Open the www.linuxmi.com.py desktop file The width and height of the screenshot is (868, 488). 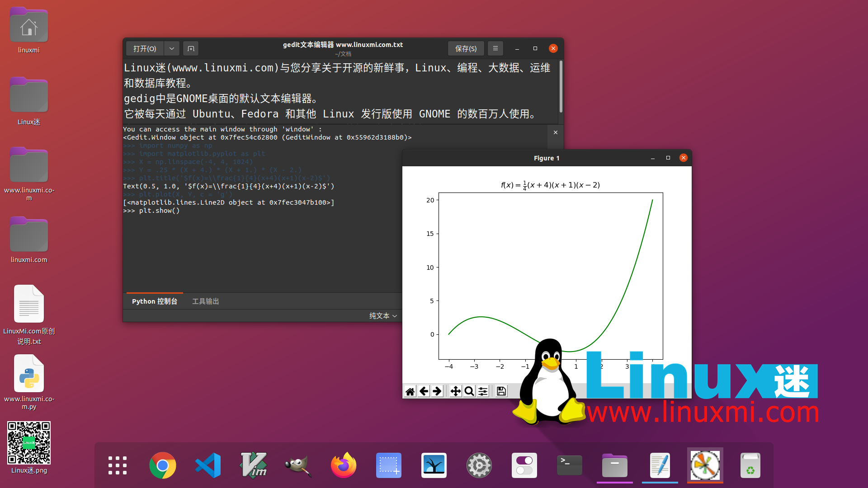pyautogui.click(x=29, y=374)
